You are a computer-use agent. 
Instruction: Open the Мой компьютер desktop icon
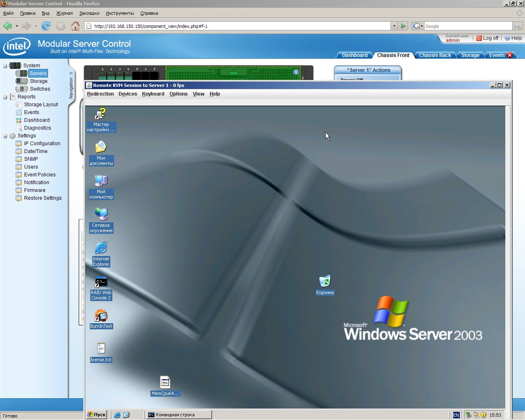pyautogui.click(x=101, y=181)
